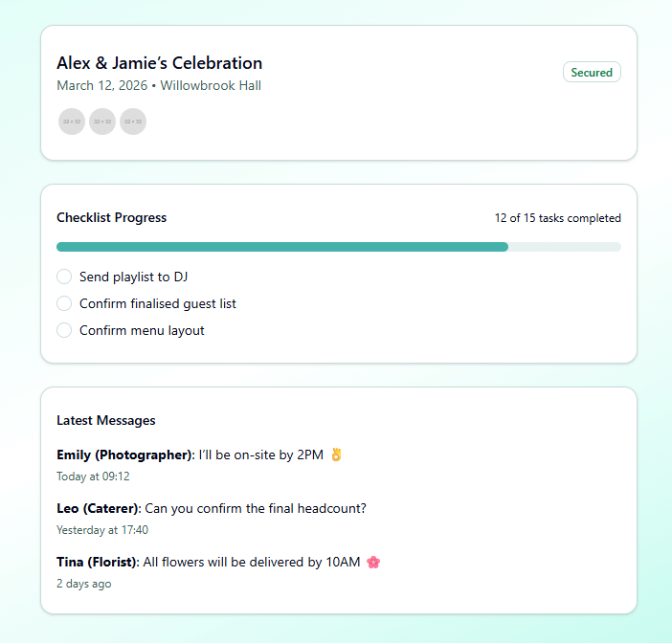Click the Latest Messages heading

(x=105, y=420)
